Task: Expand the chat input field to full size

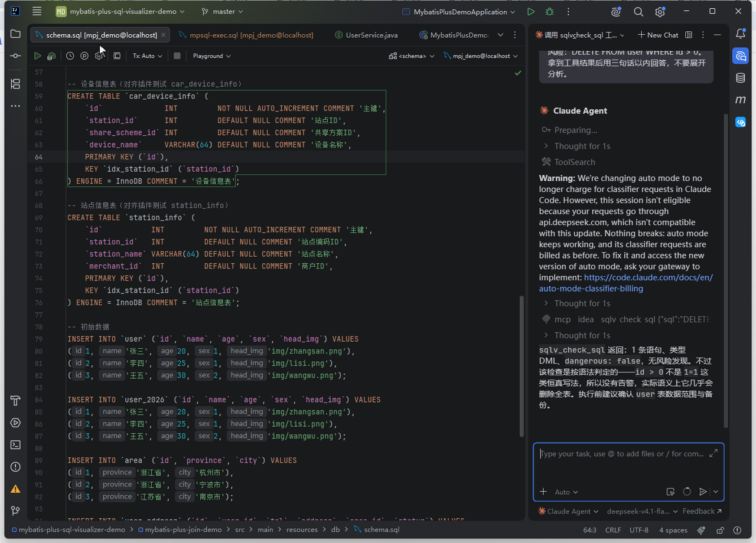Action: pyautogui.click(x=713, y=453)
